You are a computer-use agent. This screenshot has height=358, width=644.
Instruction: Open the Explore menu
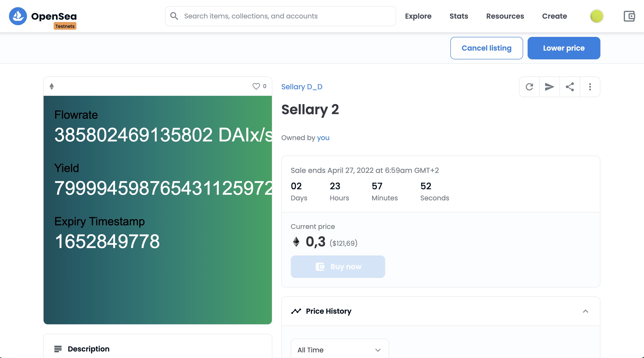418,16
